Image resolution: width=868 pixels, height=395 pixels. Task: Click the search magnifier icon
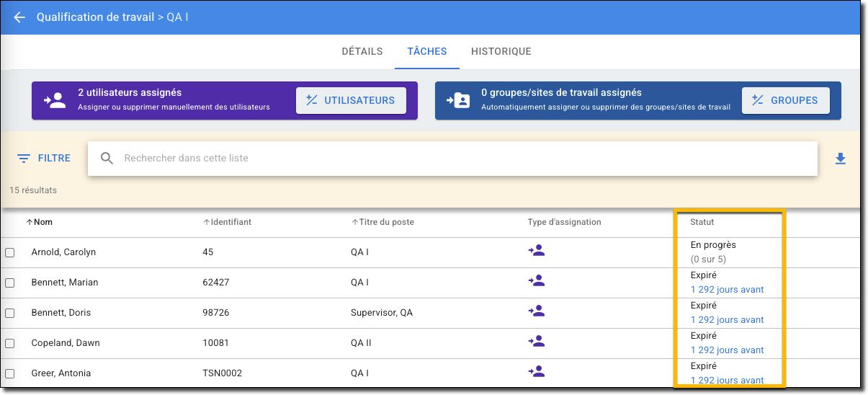pos(107,159)
